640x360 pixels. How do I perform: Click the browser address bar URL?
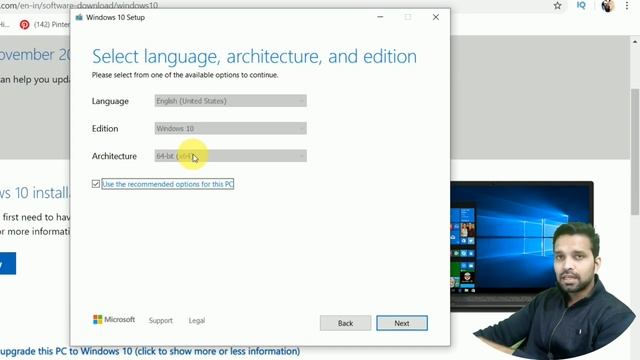[x=79, y=6]
